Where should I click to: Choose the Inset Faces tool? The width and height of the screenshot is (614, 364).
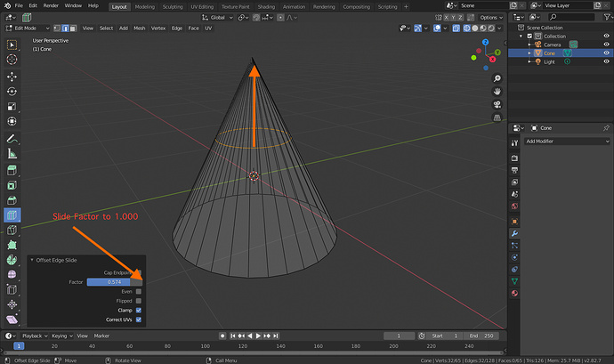pyautogui.click(x=12, y=185)
